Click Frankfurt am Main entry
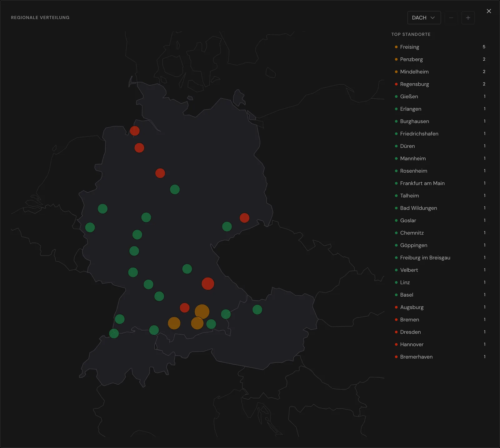Image resolution: width=500 pixels, height=448 pixels. [x=440, y=183]
